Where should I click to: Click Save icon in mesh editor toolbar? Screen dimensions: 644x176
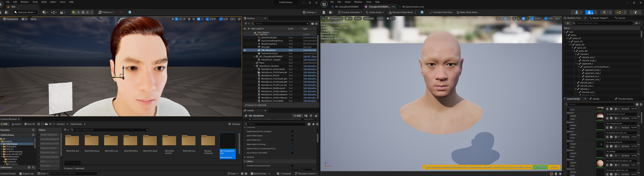pos(324,12)
